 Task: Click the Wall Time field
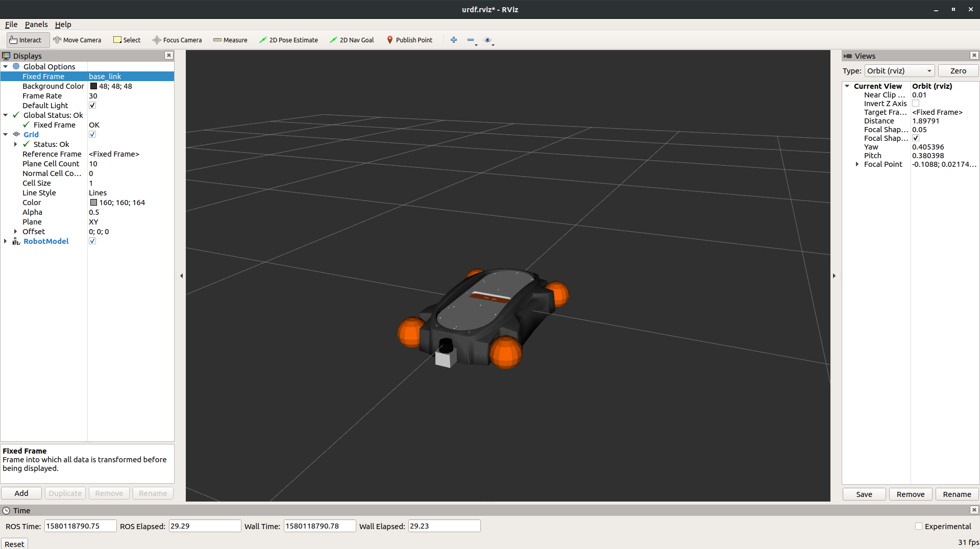(x=320, y=526)
